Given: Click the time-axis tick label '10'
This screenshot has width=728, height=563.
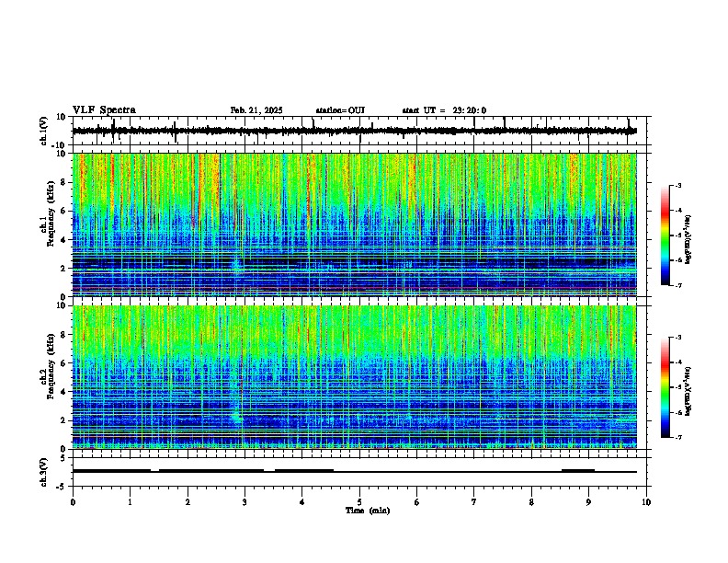Looking at the screenshot, I should tap(646, 502).
